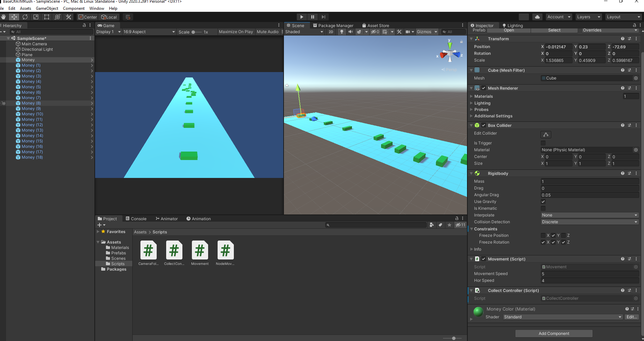Open the Collision Detection dropdown
This screenshot has width=644, height=341.
[590, 222]
